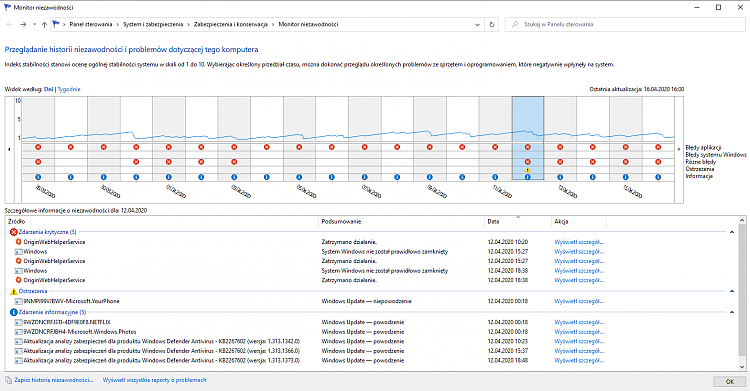Navigate forward with the forward arrow
The width and height of the screenshot is (750, 391).
click(23, 24)
